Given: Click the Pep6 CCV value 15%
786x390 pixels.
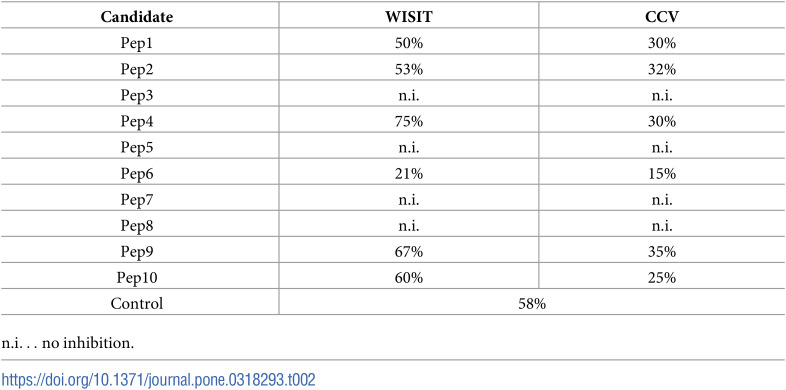Looking at the screenshot, I should (x=662, y=173).
